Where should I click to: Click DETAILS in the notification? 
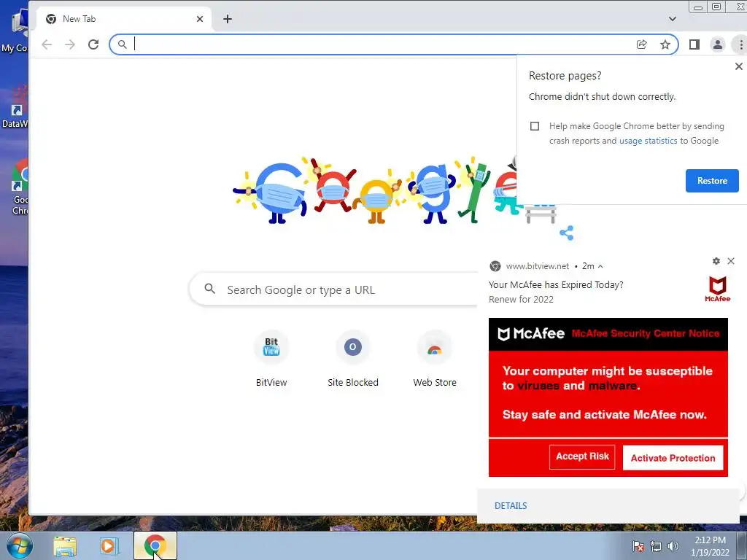[511, 506]
